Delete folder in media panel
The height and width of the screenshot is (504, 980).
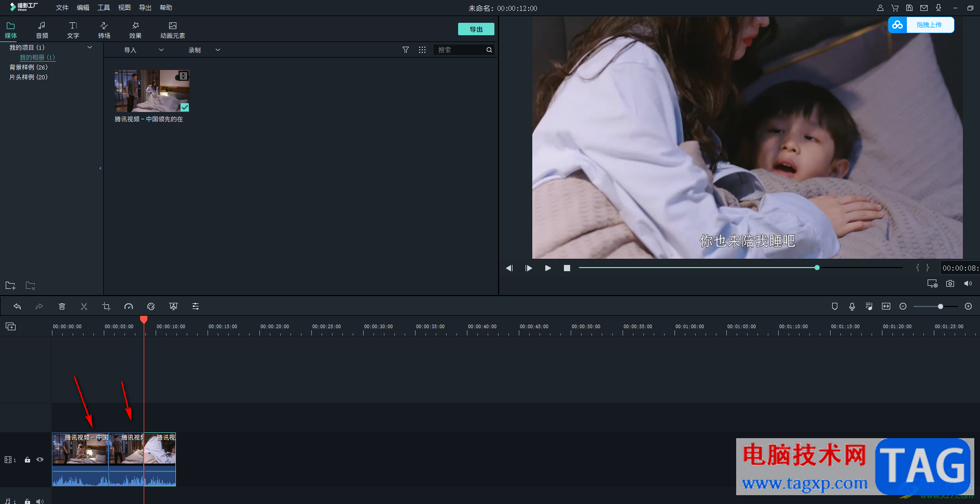pyautogui.click(x=31, y=286)
